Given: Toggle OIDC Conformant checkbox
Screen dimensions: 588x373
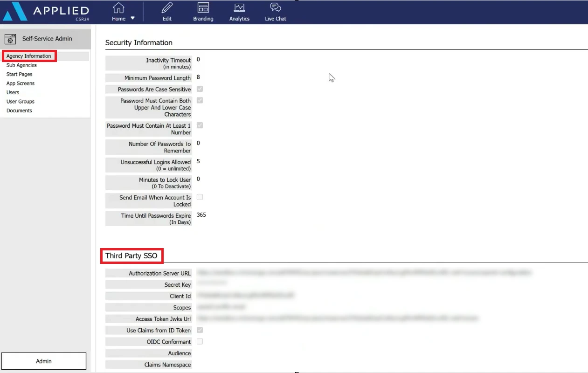Looking at the screenshot, I should tap(200, 342).
